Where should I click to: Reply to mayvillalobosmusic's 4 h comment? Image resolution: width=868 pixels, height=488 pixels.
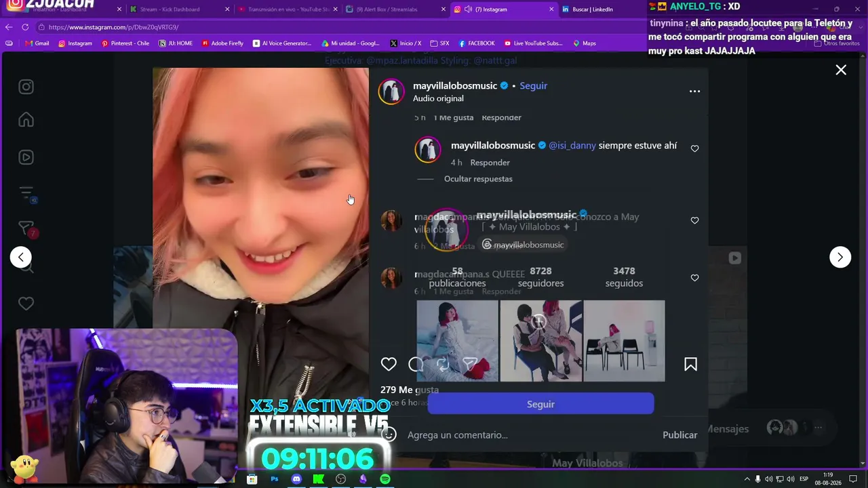point(490,163)
